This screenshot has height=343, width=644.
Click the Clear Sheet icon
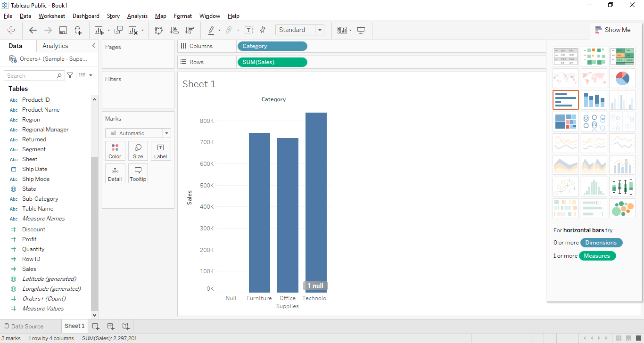133,30
